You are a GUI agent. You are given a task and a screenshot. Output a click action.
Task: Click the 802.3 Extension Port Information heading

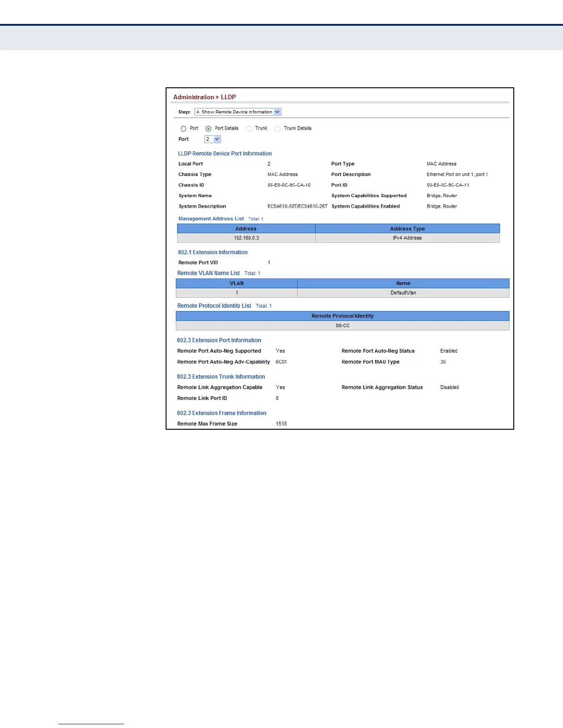219,340
